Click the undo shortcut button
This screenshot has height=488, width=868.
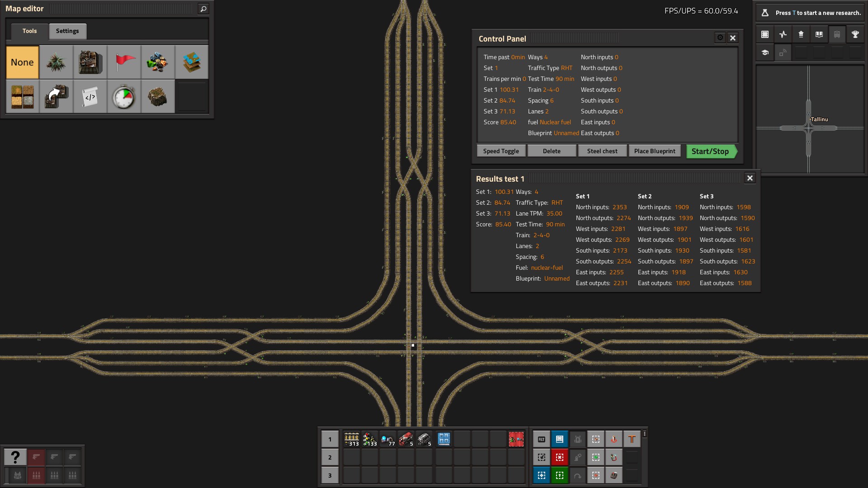click(x=542, y=457)
